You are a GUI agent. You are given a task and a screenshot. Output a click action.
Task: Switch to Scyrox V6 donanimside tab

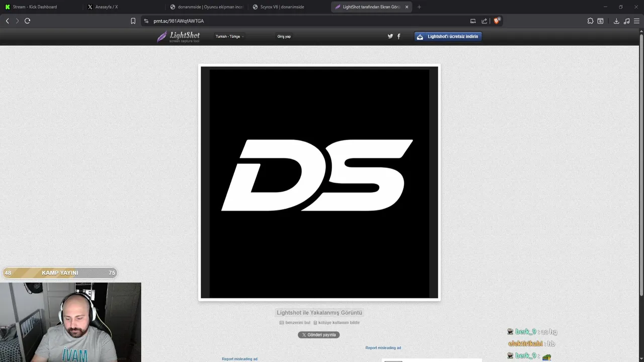click(x=288, y=7)
